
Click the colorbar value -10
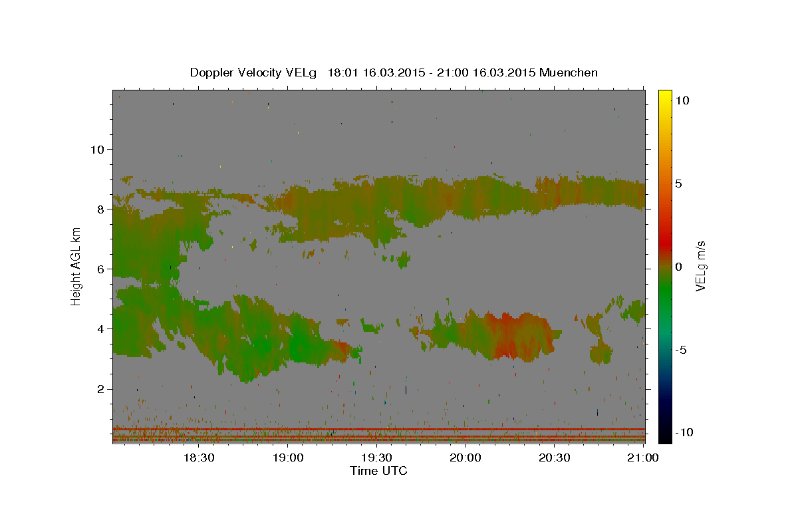pos(684,432)
